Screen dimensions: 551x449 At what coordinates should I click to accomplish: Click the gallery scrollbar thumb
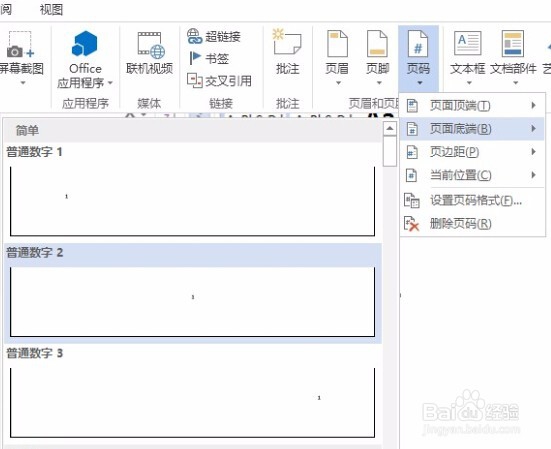(390, 151)
